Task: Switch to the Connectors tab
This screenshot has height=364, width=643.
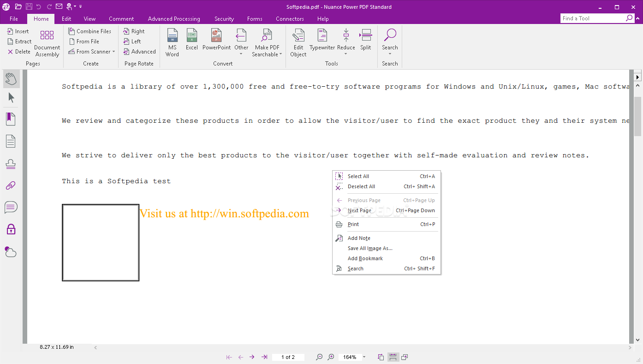Action: pos(290,19)
